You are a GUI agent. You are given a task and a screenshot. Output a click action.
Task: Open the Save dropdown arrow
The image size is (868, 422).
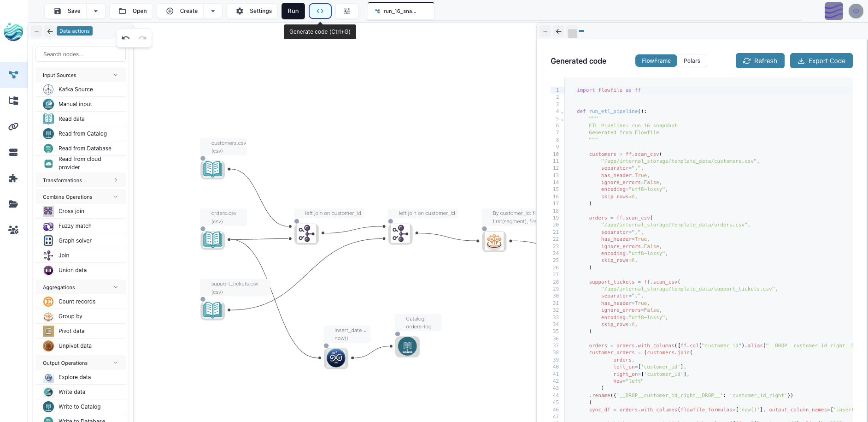click(95, 11)
